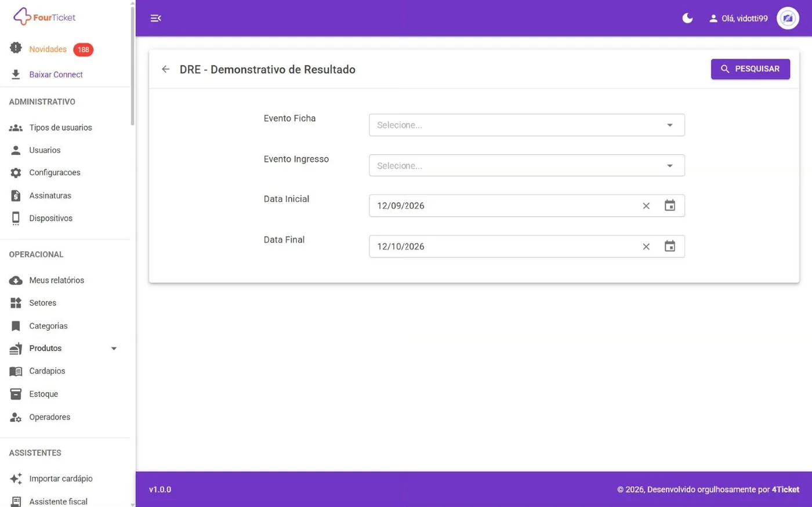Go back using the arrow beside DRE title
Image resolution: width=812 pixels, height=507 pixels.
166,70
